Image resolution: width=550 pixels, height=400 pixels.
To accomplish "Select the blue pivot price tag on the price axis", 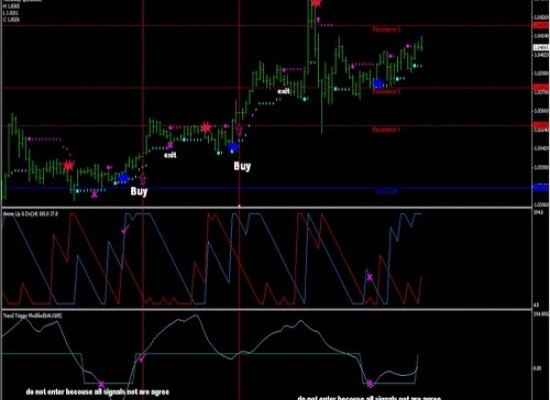I will click(541, 188).
